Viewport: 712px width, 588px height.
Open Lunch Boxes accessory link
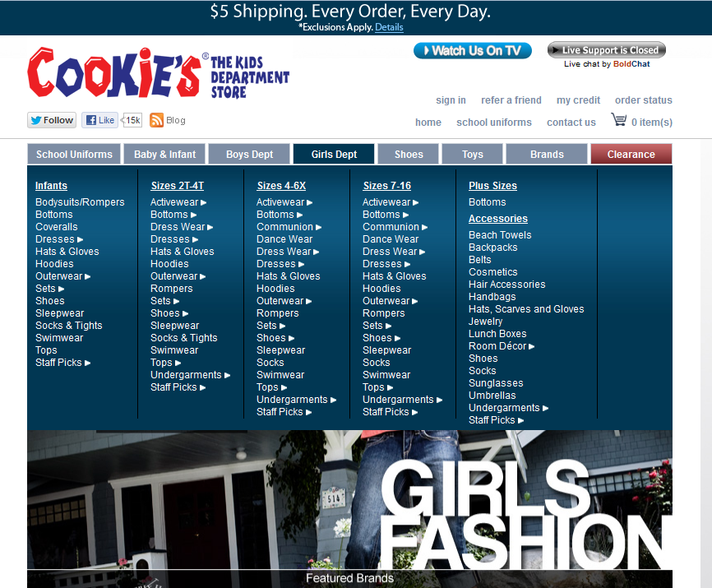point(497,334)
